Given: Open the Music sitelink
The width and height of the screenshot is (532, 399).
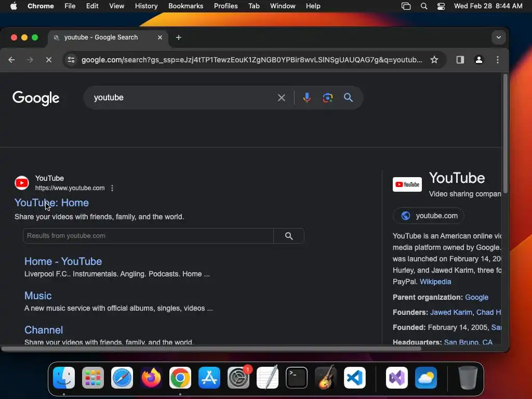Looking at the screenshot, I should [x=38, y=296].
